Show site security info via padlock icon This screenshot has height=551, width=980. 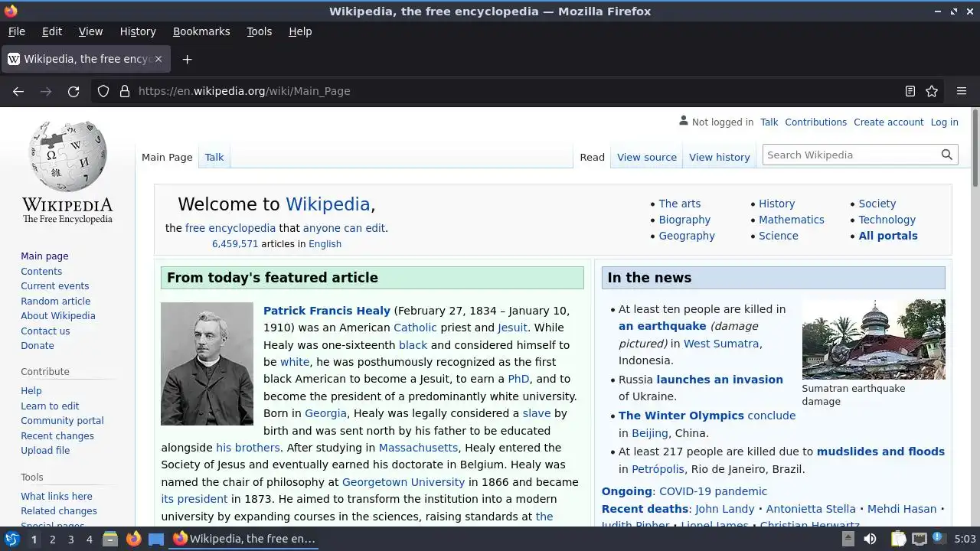pos(125,91)
